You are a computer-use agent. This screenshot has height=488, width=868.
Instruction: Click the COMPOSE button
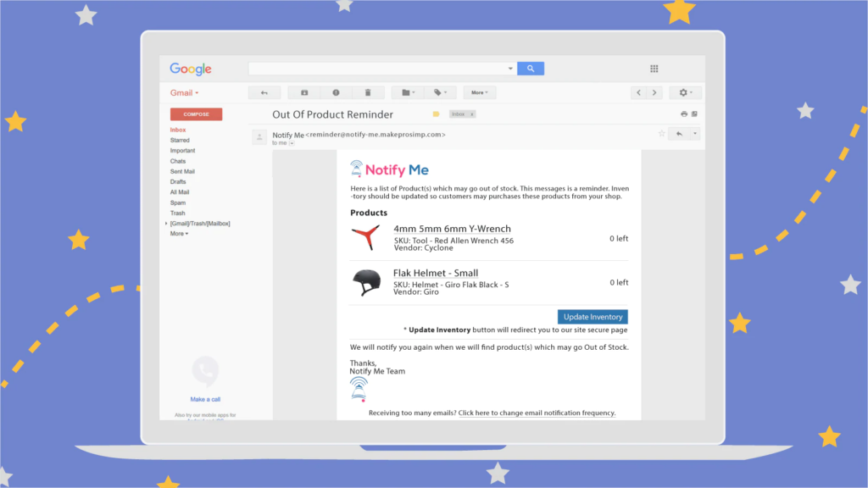point(196,114)
